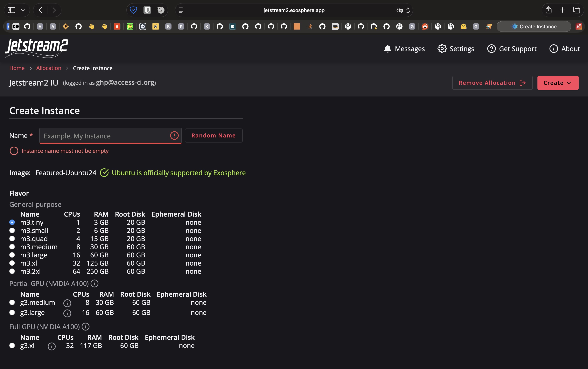Image resolution: width=588 pixels, height=369 pixels.
Task: Open the yellow rock-hand pinned tab
Action: [156, 26]
